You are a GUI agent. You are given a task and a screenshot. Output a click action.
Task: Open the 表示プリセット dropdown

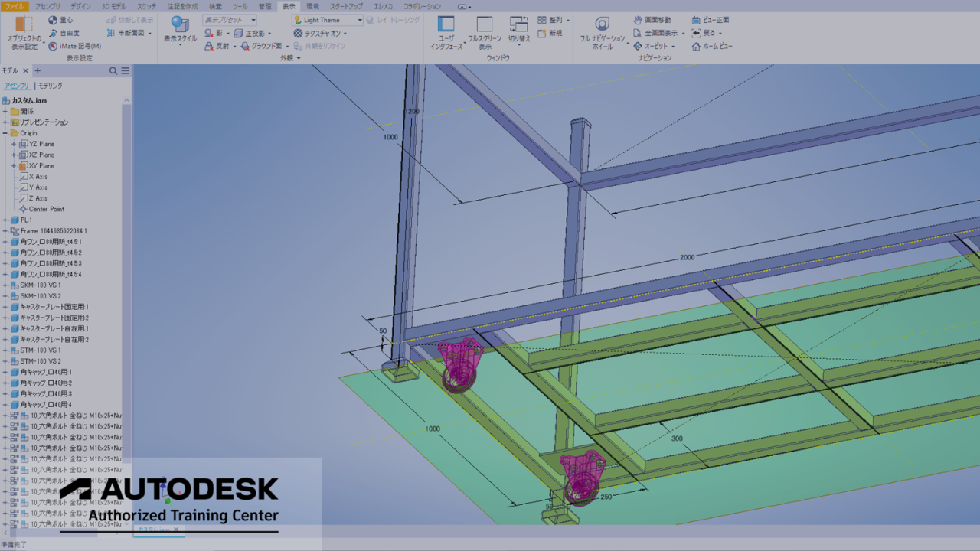(x=229, y=21)
